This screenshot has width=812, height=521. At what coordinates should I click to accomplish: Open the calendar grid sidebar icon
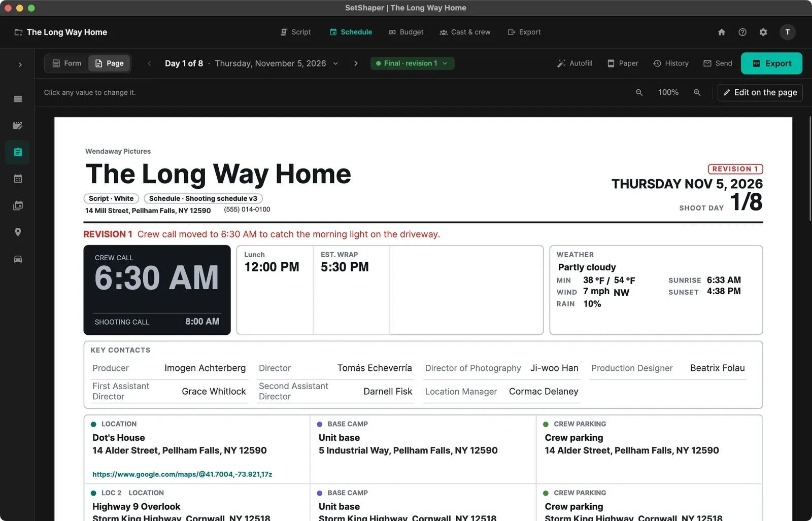(18, 179)
